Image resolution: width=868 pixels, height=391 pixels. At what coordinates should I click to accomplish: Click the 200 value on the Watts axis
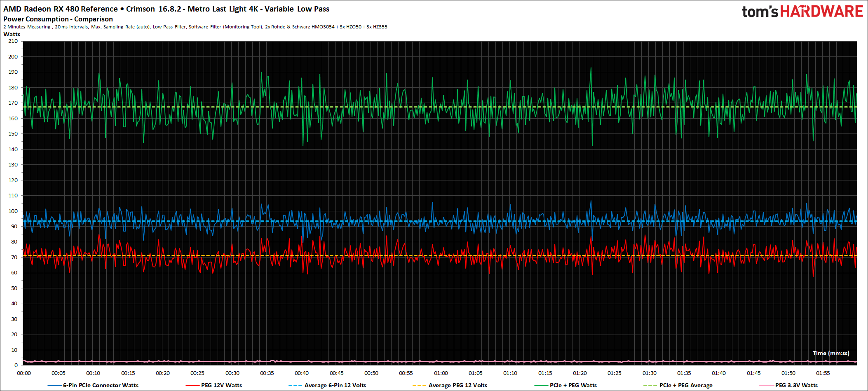point(13,56)
